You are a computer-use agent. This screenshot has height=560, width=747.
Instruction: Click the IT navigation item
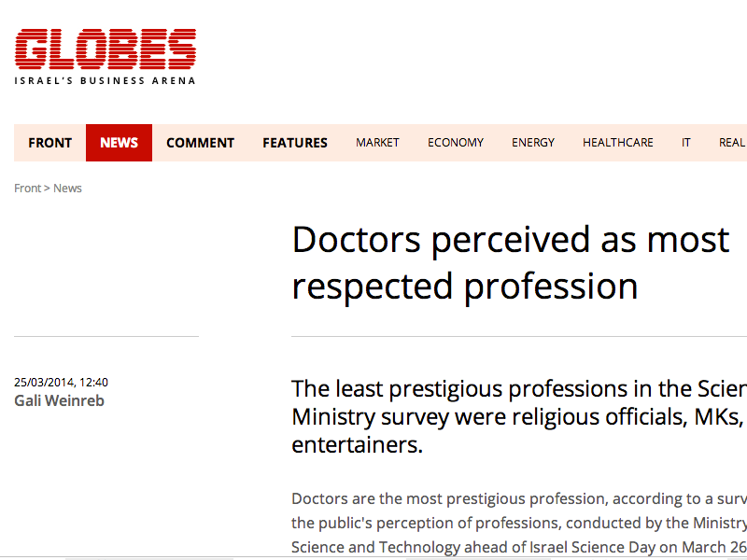(686, 143)
